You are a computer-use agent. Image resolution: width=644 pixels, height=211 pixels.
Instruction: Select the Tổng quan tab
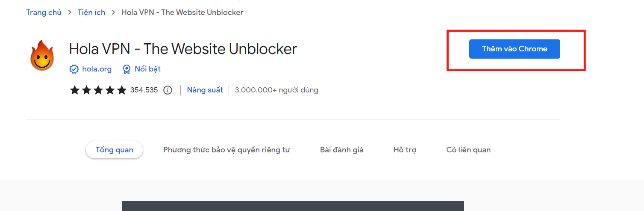point(114,150)
